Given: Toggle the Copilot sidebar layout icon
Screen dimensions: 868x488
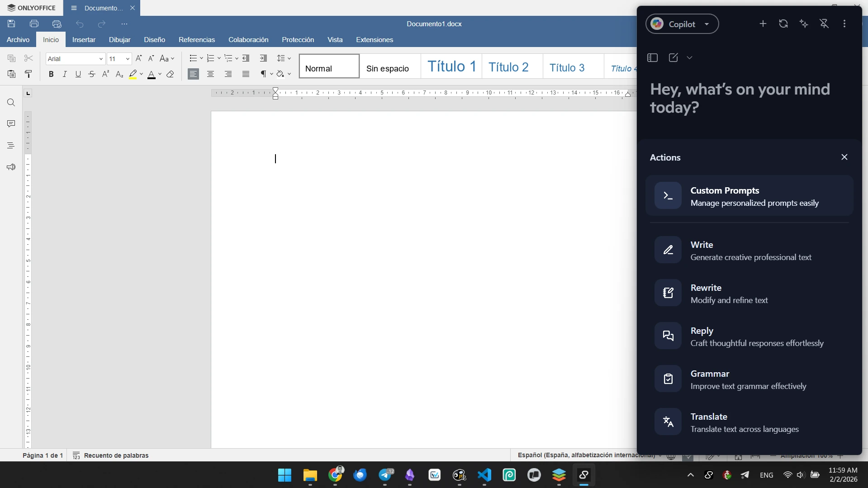Looking at the screenshot, I should point(652,58).
